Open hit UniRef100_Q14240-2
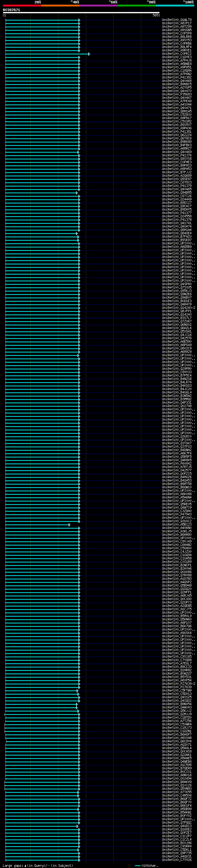The image size is (197, 868). click(x=179, y=308)
